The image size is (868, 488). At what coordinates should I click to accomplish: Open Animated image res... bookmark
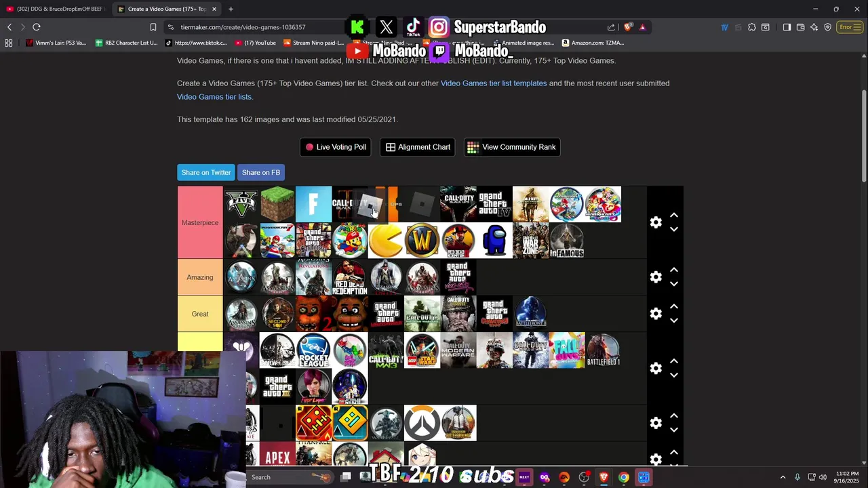pyautogui.click(x=523, y=43)
